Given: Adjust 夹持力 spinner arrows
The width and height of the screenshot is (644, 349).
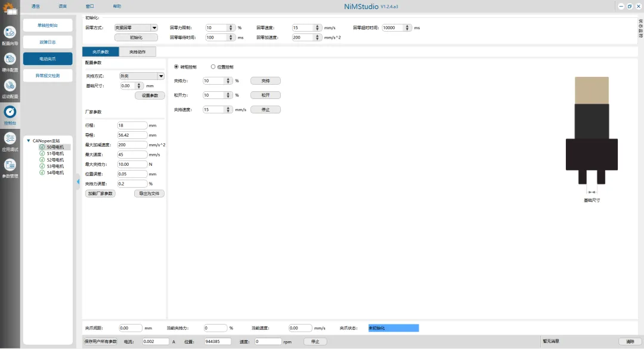Looking at the screenshot, I should point(228,81).
